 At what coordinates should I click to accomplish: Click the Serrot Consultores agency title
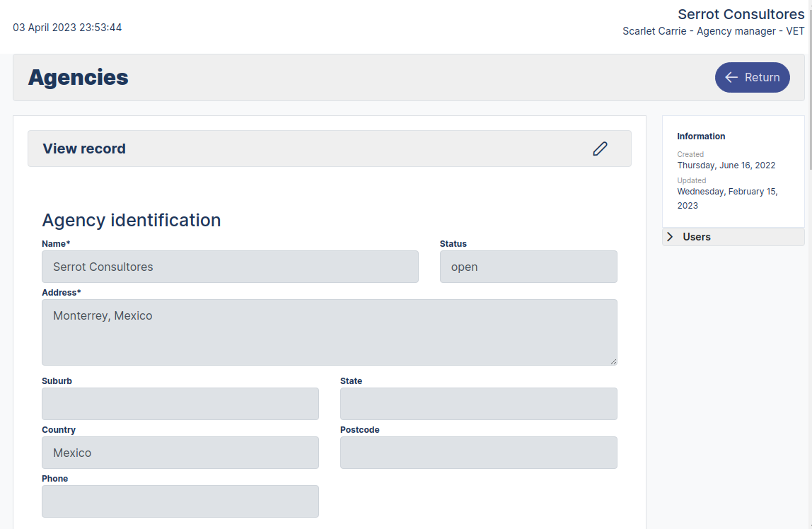pos(741,14)
